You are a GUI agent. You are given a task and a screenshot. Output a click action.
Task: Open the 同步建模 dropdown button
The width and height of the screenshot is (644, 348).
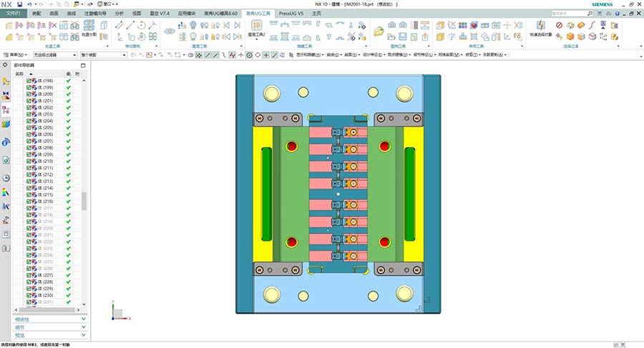pyautogui.click(x=399, y=55)
